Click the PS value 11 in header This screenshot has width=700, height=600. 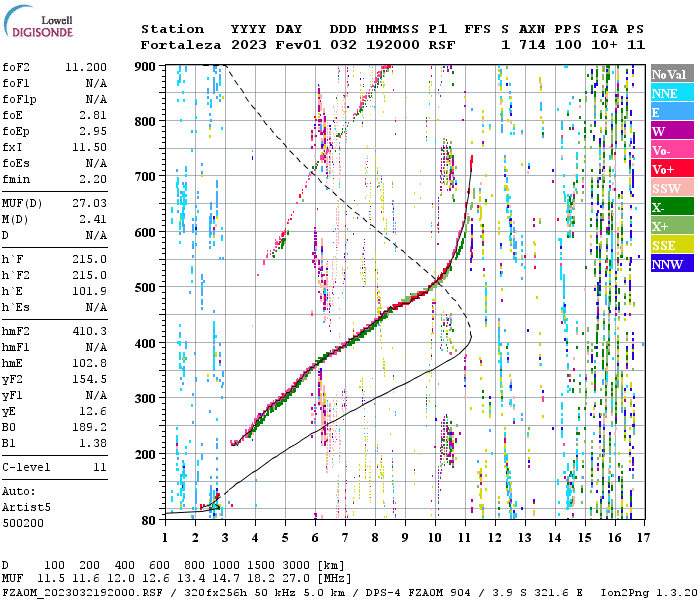point(636,45)
